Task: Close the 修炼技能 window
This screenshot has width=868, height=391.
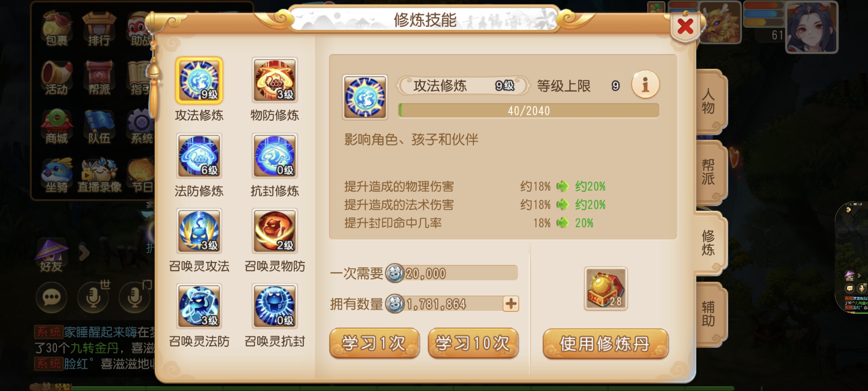Action: click(x=685, y=27)
